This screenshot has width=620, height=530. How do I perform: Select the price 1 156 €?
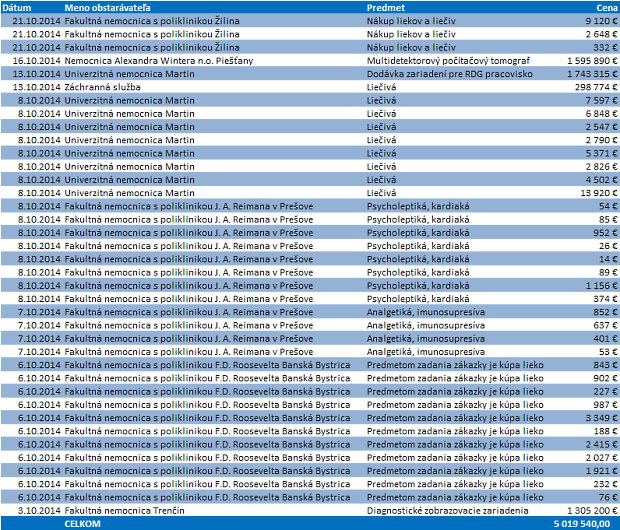pyautogui.click(x=601, y=286)
